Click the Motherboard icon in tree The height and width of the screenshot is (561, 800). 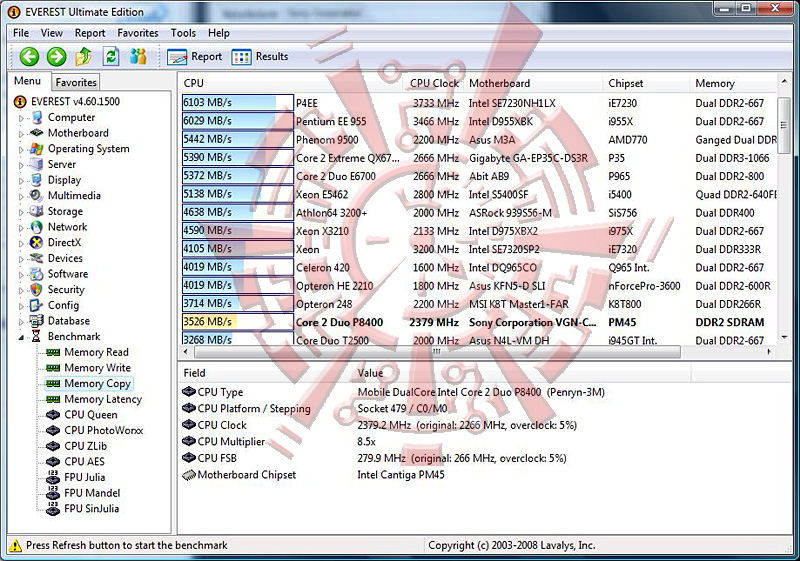tap(36, 133)
